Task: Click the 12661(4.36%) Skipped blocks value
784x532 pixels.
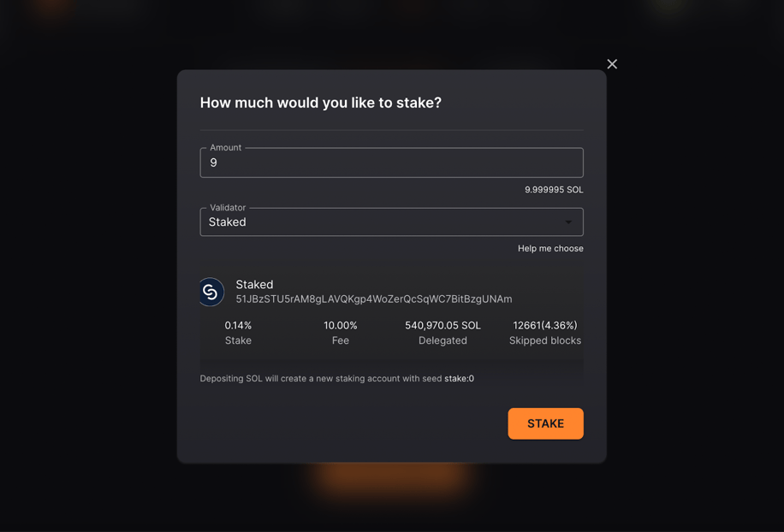Action: (545, 326)
